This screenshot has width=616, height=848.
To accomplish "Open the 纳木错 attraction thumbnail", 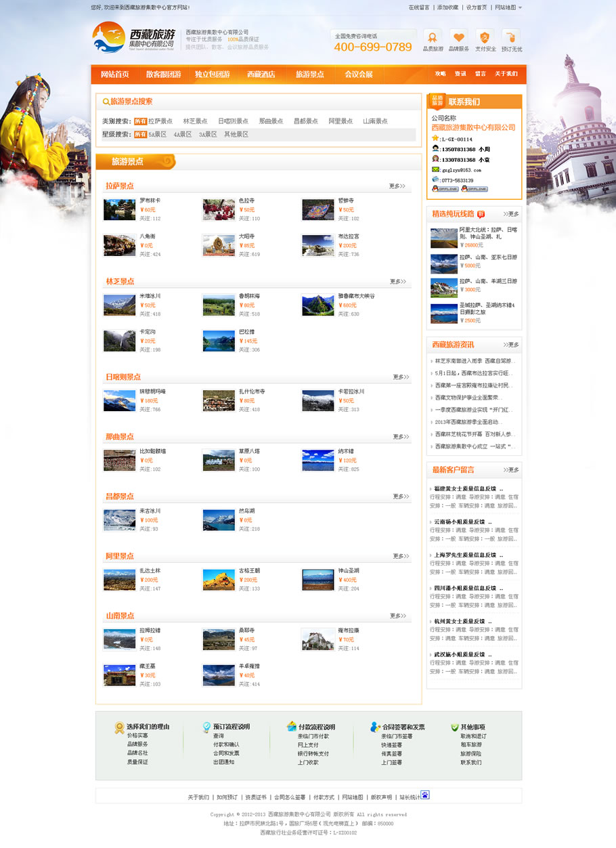I will point(317,461).
